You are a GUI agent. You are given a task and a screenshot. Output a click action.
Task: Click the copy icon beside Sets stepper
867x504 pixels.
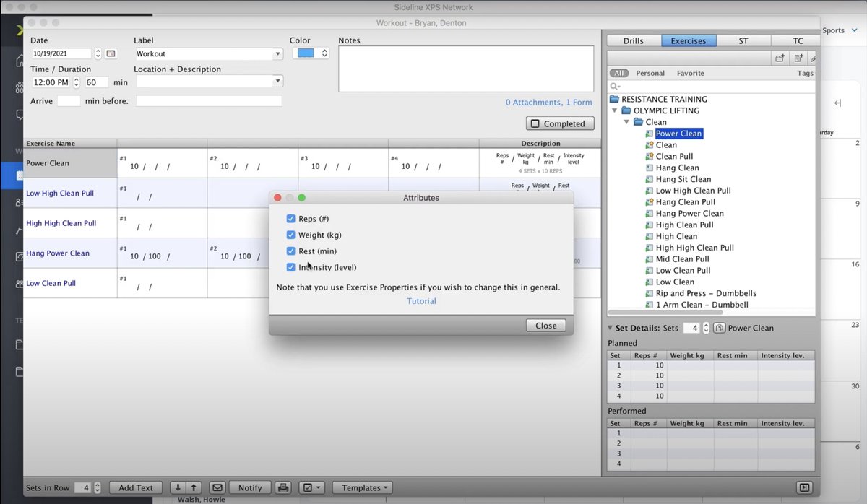point(719,328)
